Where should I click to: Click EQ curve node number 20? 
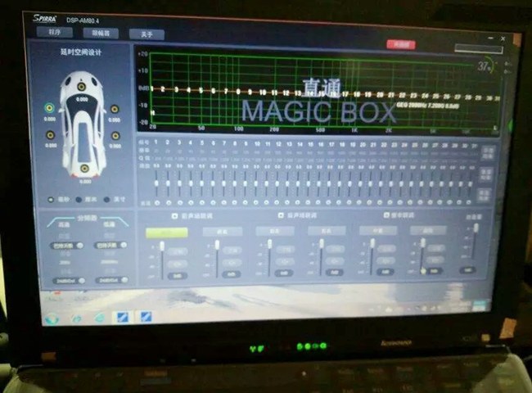[x=380, y=95]
